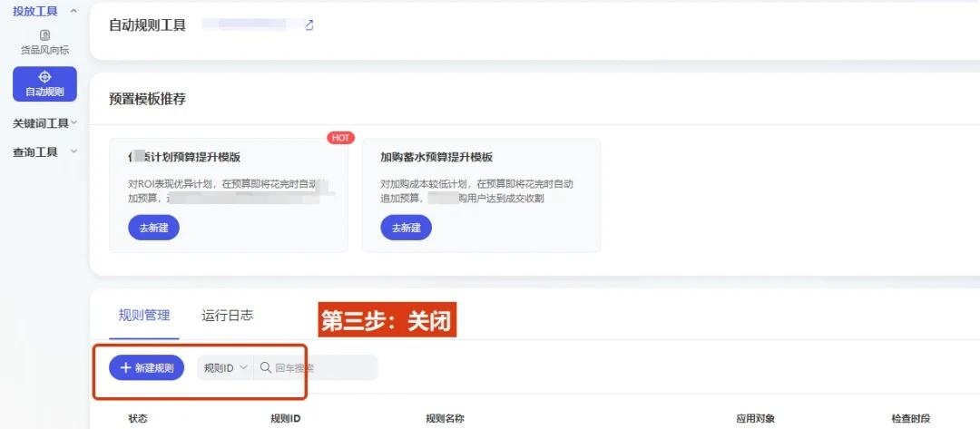The image size is (980, 429).
Task: Click the 应用对象 column header
Action: [x=756, y=418]
